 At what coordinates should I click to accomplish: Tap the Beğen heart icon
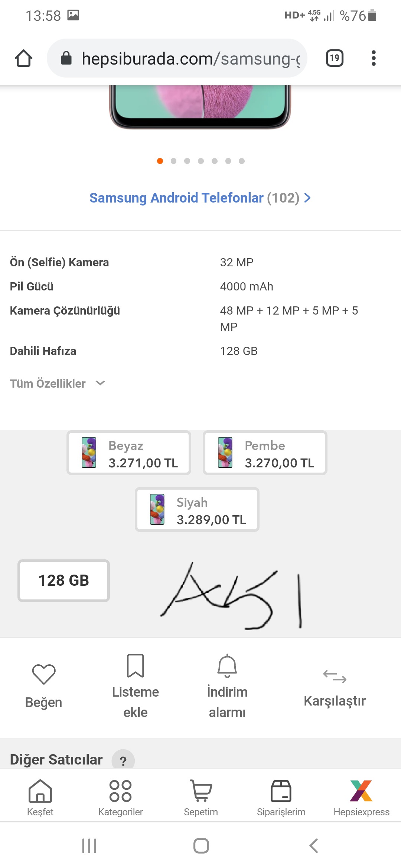point(44,674)
